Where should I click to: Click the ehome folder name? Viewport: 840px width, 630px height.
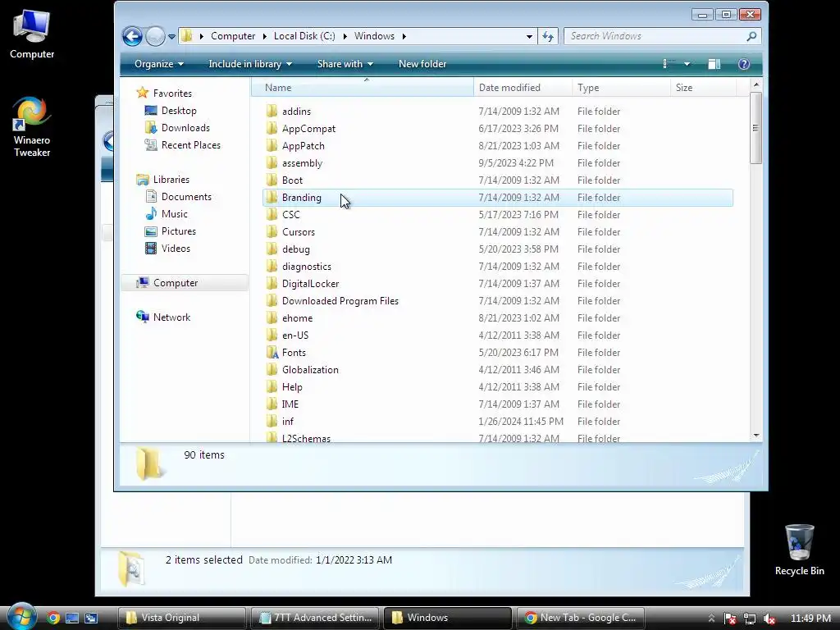pyautogui.click(x=297, y=317)
